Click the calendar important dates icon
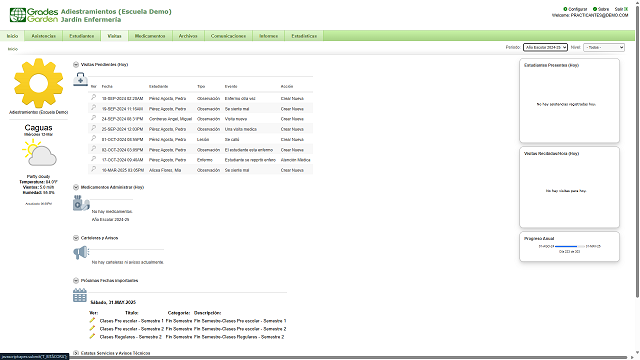Image resolution: width=640 pixels, height=360 pixels. pyautogui.click(x=80, y=295)
